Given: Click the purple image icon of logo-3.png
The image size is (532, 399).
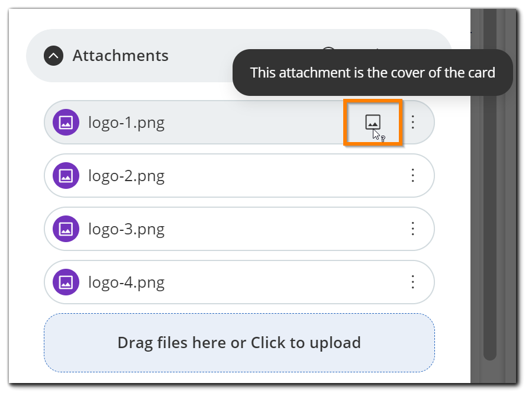Looking at the screenshot, I should pyautogui.click(x=66, y=229).
